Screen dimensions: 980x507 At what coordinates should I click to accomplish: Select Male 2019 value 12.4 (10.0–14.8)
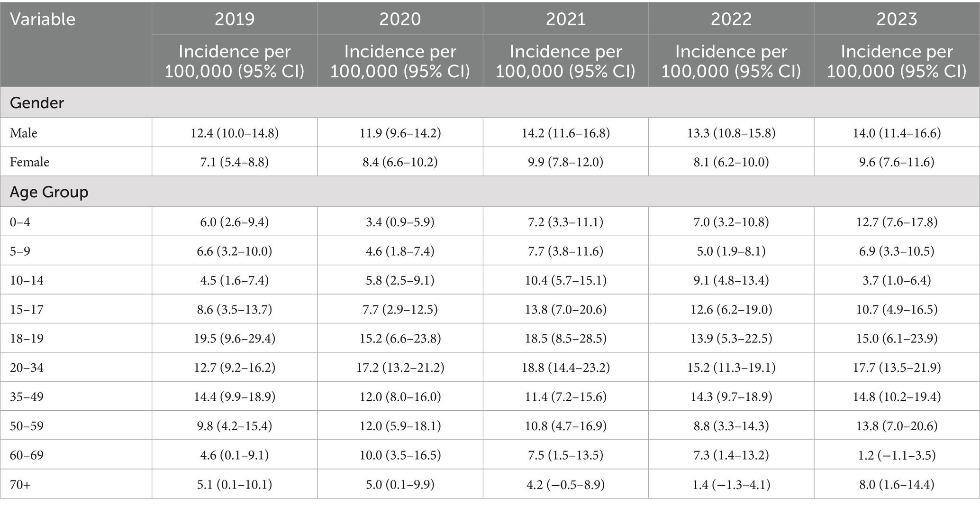[235, 133]
